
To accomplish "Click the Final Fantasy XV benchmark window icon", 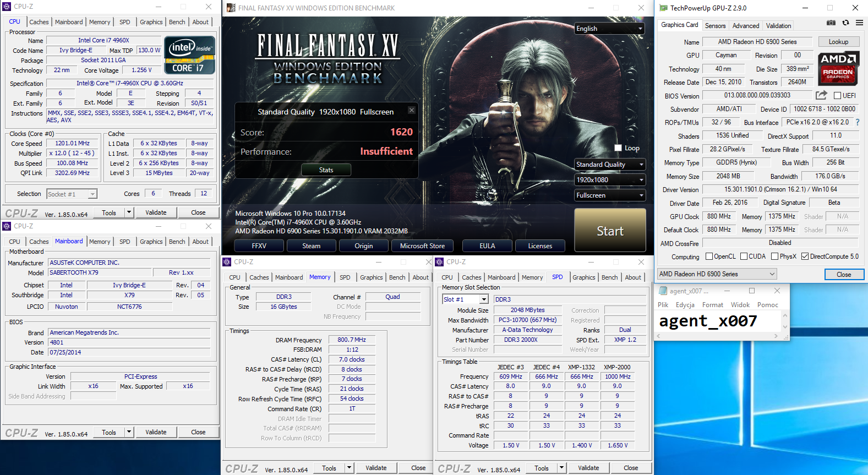I will [x=230, y=8].
